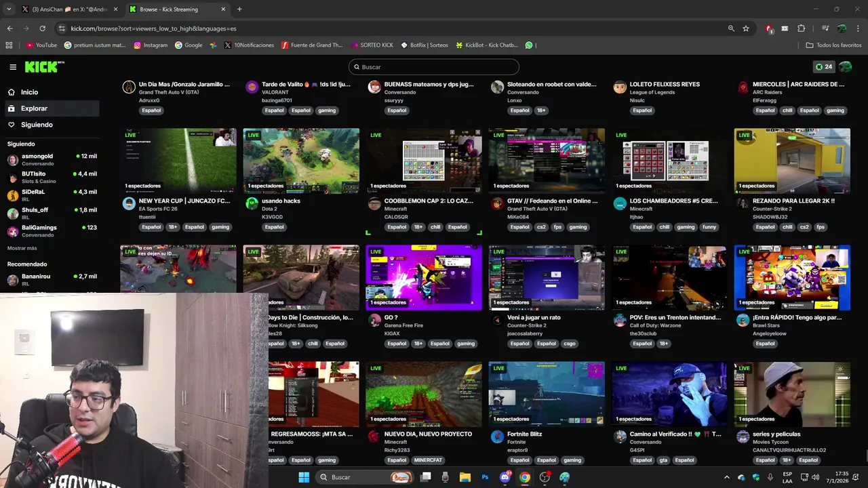Screen dimensions: 868x488
Task: Open Shuls_off's channel in the sidebar
Action: click(52, 213)
